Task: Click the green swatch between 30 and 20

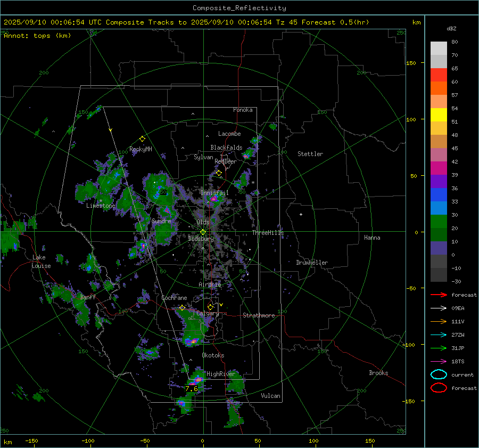Action: pyautogui.click(x=439, y=221)
